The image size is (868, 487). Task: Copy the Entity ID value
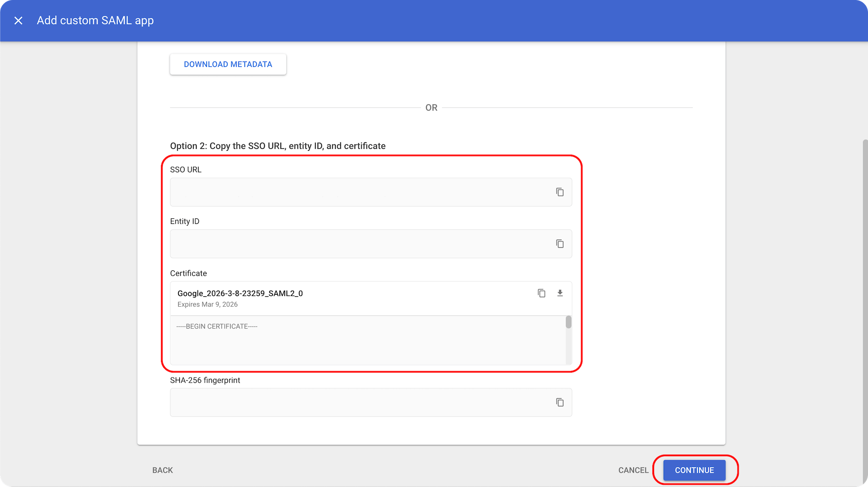[560, 243]
